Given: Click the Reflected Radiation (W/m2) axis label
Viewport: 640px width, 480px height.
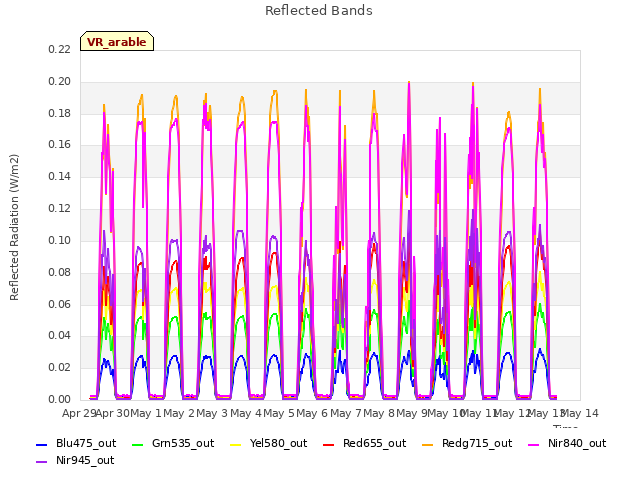Looking at the screenshot, I should click(14, 227).
